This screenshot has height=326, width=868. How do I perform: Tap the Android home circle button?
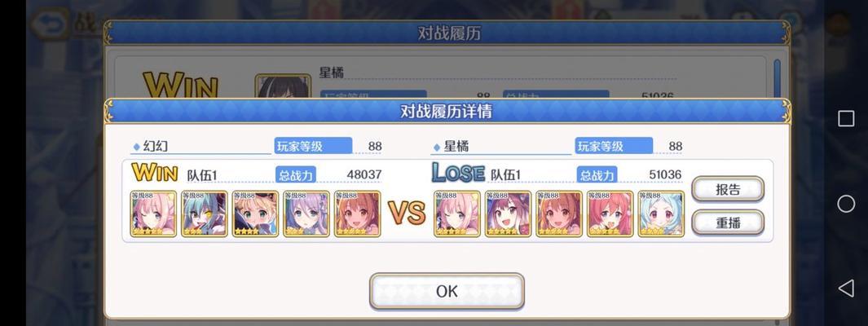(x=845, y=204)
